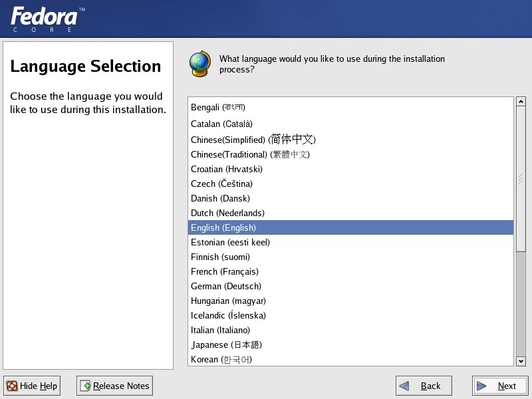This screenshot has width=532, height=399.
Task: Select Japanese language option
Action: click(226, 344)
